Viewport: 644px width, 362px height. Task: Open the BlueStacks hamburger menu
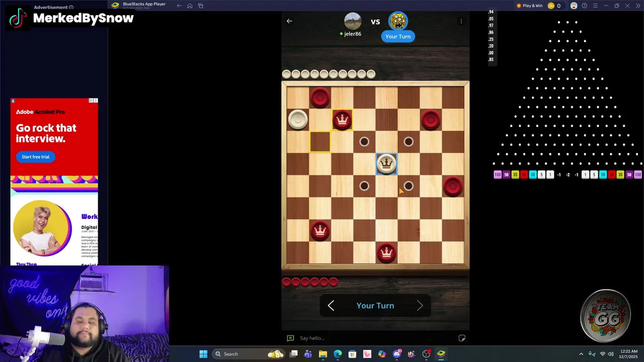pos(595,6)
